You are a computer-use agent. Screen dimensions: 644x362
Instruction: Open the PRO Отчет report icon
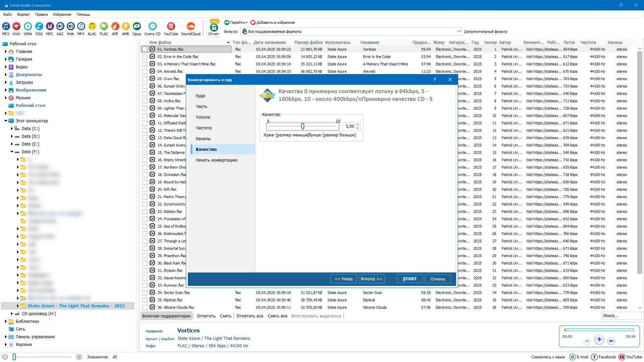(x=214, y=28)
